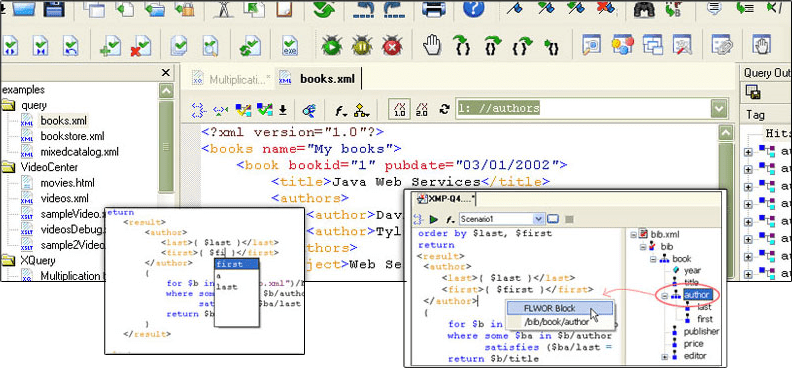Image resolution: width=792 pixels, height=368 pixels.
Task: Click the colored balls window icon
Action: (x=622, y=45)
